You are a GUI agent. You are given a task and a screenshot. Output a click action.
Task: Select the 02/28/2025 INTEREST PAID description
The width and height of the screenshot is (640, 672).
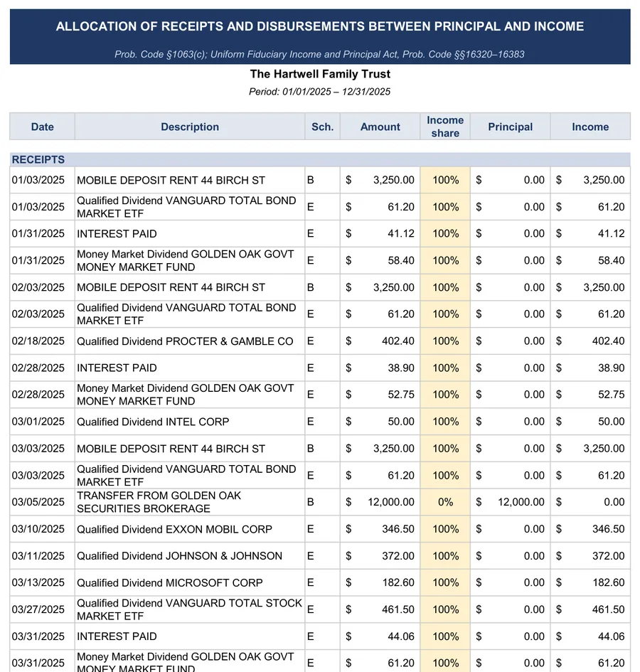117,368
